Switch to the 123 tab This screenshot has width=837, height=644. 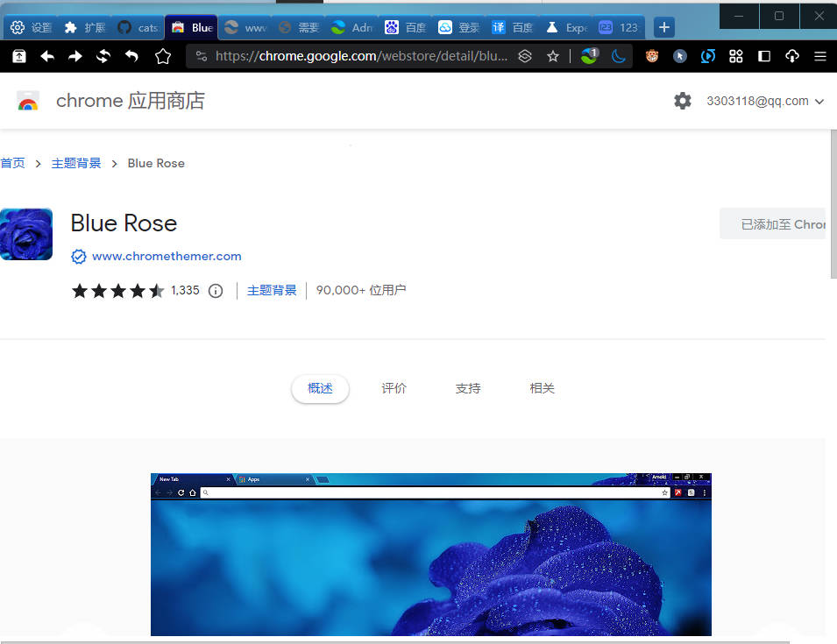tap(618, 27)
